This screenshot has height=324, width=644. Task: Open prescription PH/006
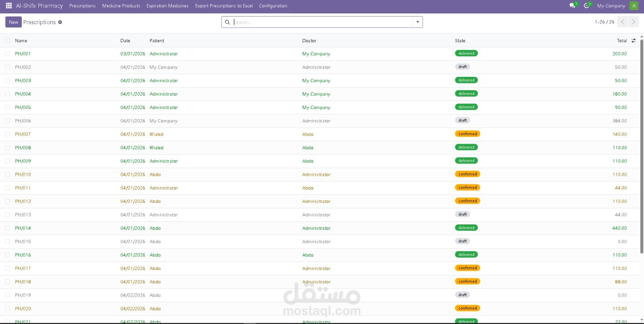point(23,121)
